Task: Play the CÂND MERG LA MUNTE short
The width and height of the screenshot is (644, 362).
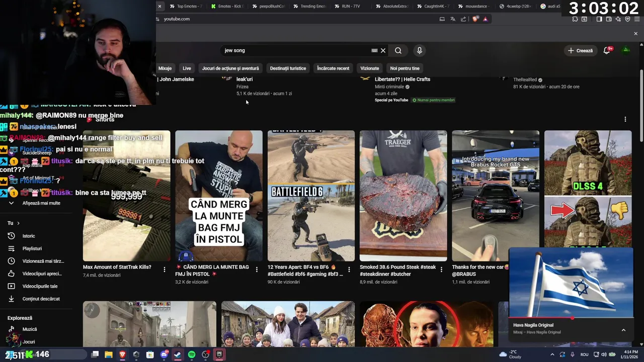Action: tap(219, 196)
